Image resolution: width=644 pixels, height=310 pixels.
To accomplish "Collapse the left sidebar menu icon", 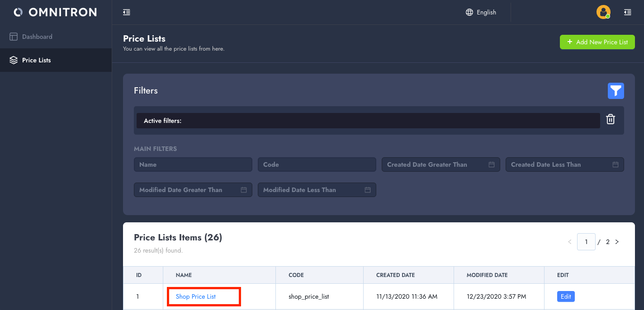I will [x=127, y=12].
